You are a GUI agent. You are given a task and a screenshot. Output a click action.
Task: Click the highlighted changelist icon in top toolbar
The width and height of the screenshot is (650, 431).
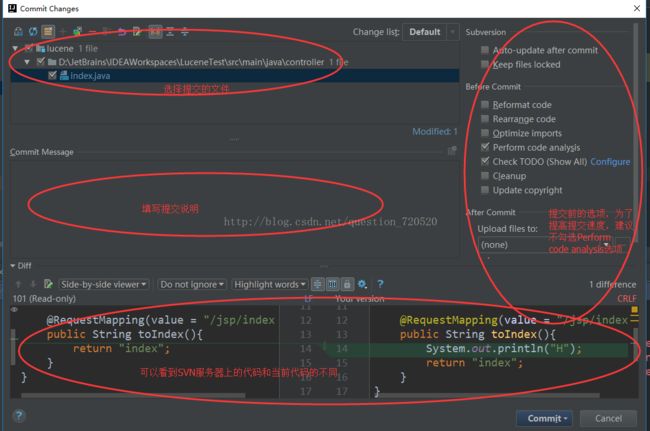click(48, 31)
